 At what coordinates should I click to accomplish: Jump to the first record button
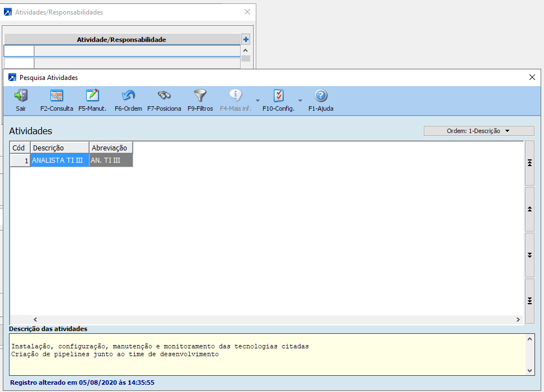tap(529, 163)
